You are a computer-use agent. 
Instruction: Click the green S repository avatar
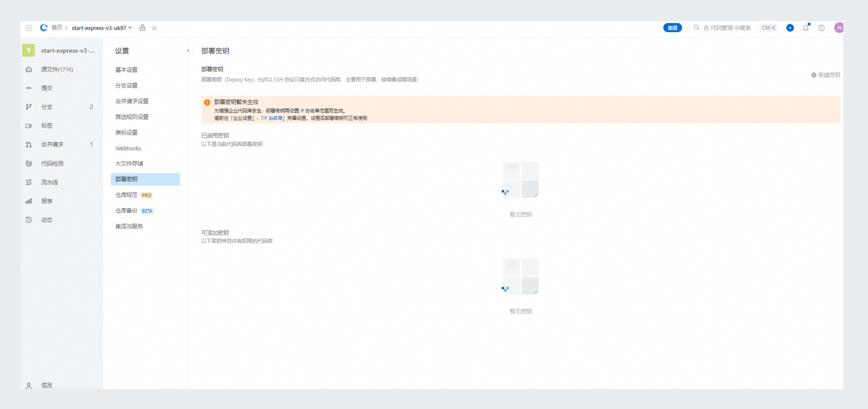pyautogui.click(x=29, y=50)
